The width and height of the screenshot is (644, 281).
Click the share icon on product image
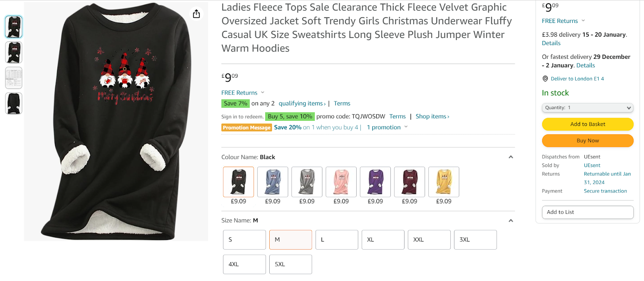pos(196,14)
